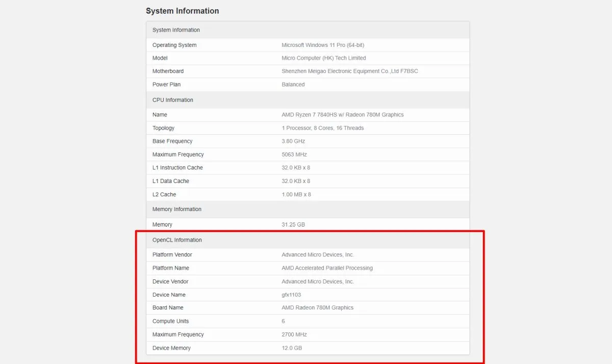612x364 pixels.
Task: Select the Board Name AMD Radeon 780M Graphics
Action: (x=317, y=308)
